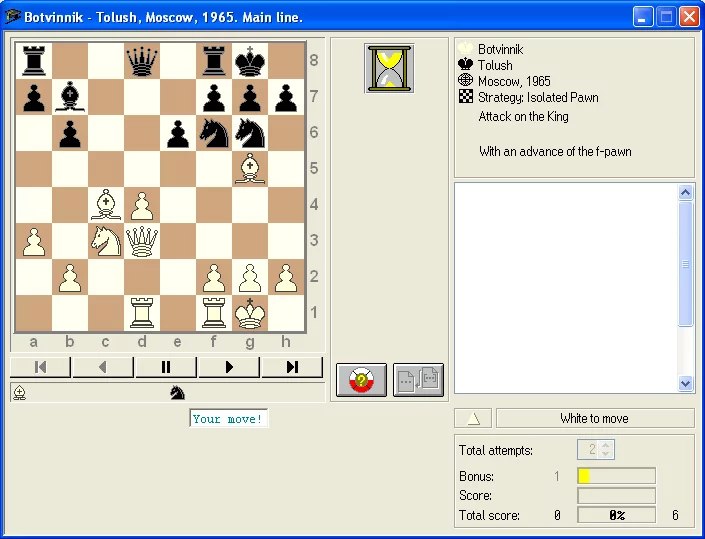Click the notation panel scrollbar thumb

(685, 264)
